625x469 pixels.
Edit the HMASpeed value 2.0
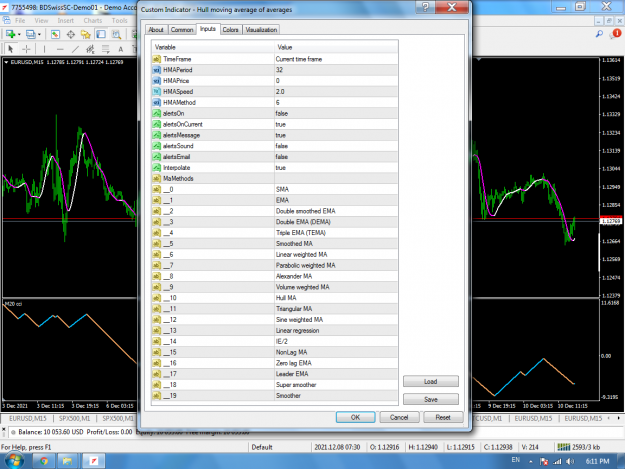point(336,92)
